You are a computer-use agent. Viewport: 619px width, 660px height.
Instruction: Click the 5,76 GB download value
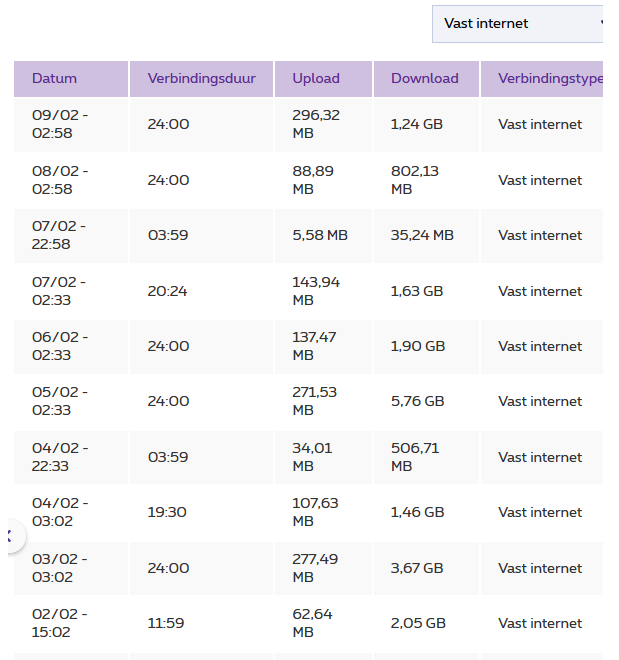click(417, 401)
